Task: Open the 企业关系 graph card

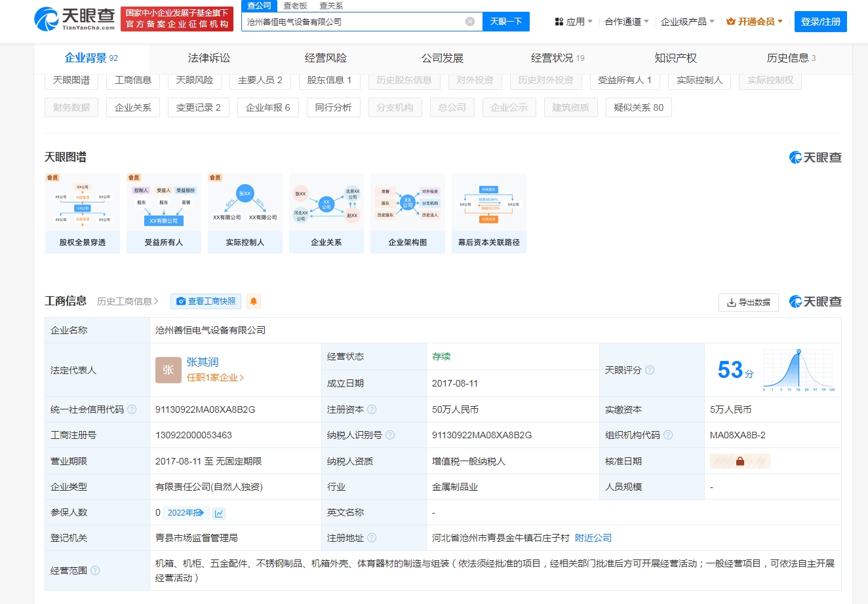Action: click(326, 214)
